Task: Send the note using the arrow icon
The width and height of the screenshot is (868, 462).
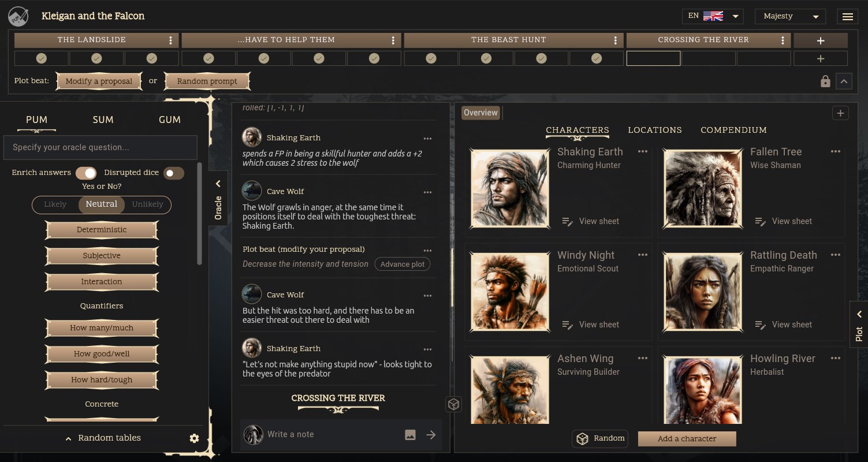Action: coord(431,434)
